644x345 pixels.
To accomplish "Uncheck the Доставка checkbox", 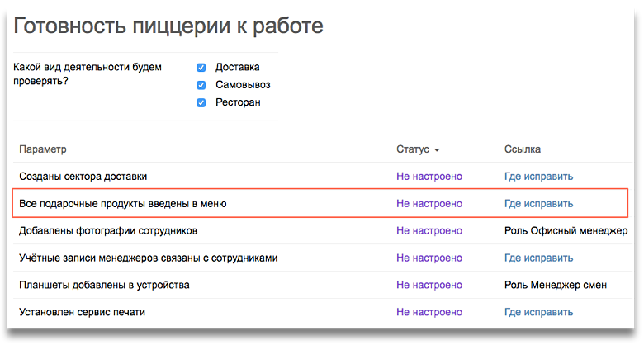I will click(x=201, y=68).
